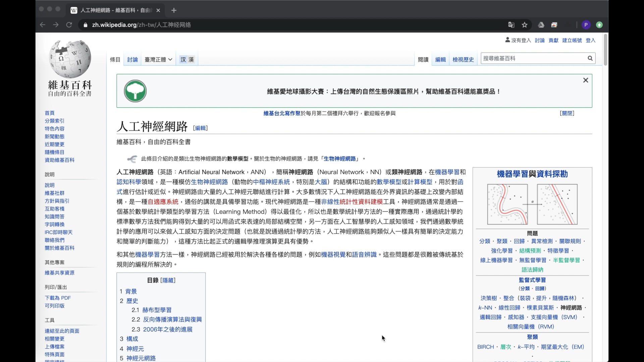Screen dimensions: 644x362
Task: Reload the page with refresh icon
Action: (x=69, y=25)
